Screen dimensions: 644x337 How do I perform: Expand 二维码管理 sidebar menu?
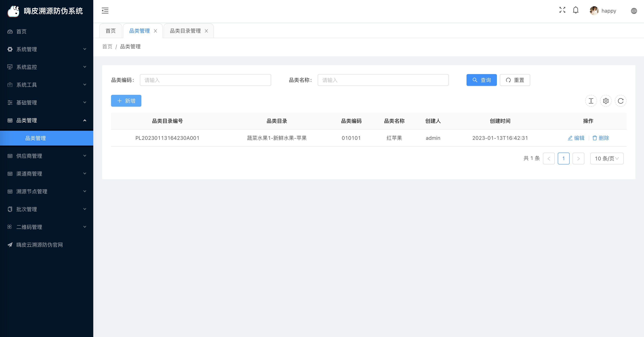(46, 227)
